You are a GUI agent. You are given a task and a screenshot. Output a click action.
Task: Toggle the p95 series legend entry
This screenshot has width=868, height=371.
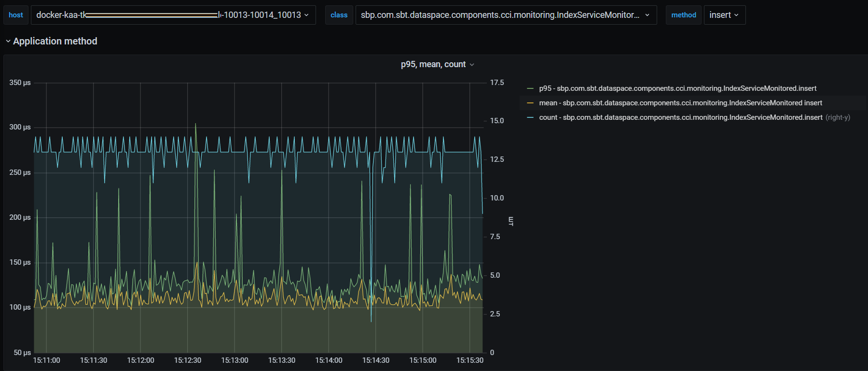click(x=677, y=88)
